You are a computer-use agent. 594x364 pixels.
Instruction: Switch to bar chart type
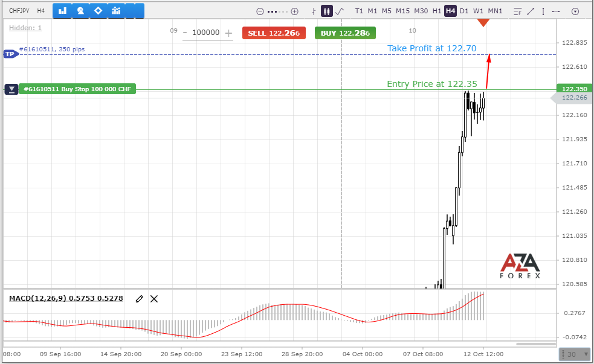[314, 11]
